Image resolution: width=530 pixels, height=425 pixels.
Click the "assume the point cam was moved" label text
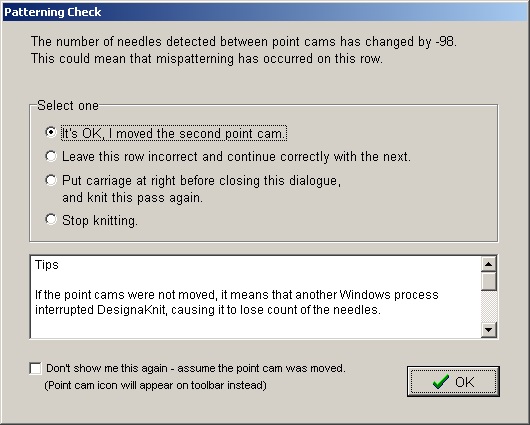[261, 368]
